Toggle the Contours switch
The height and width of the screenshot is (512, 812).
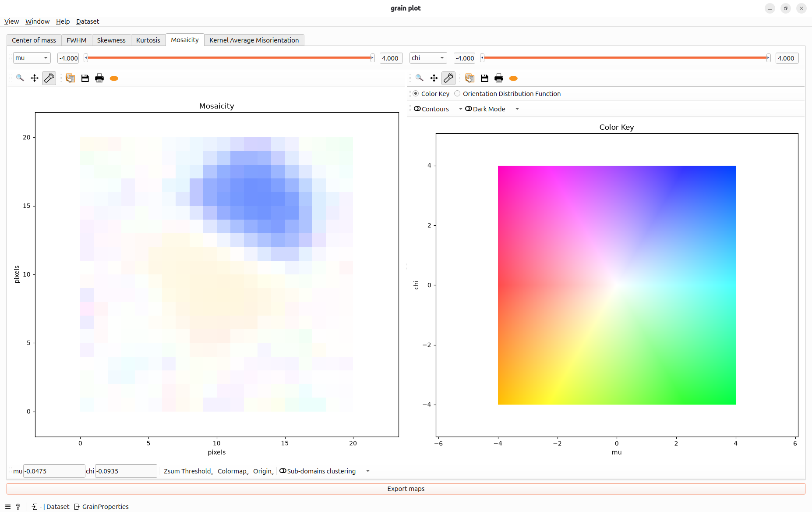[431, 109]
